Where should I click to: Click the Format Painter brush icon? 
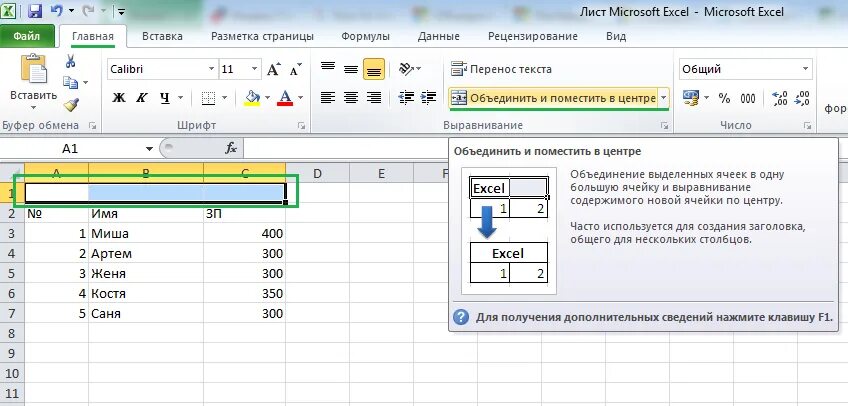71,104
